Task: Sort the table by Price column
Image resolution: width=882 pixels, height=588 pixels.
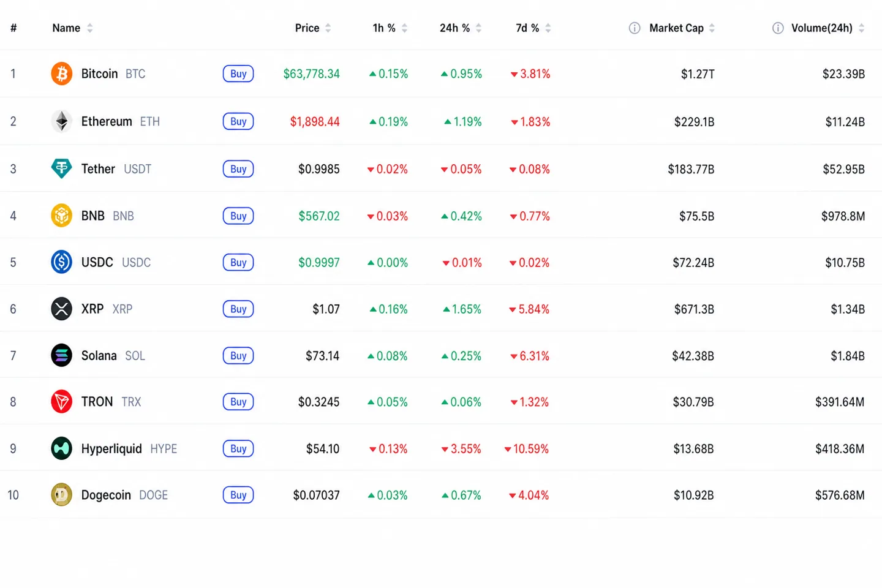Action: click(313, 28)
